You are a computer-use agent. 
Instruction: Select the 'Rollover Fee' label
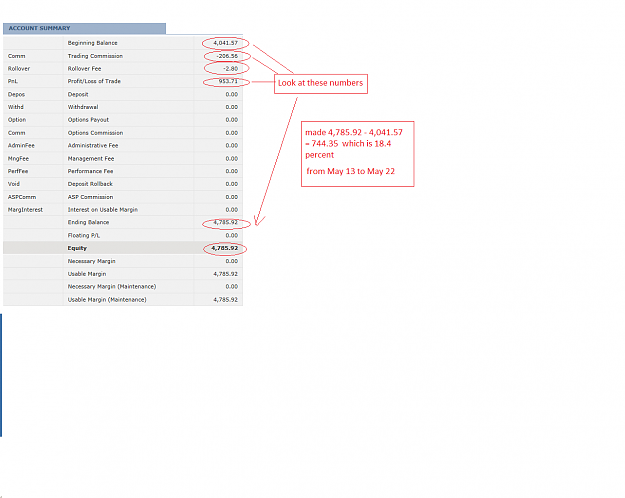[x=85, y=69]
